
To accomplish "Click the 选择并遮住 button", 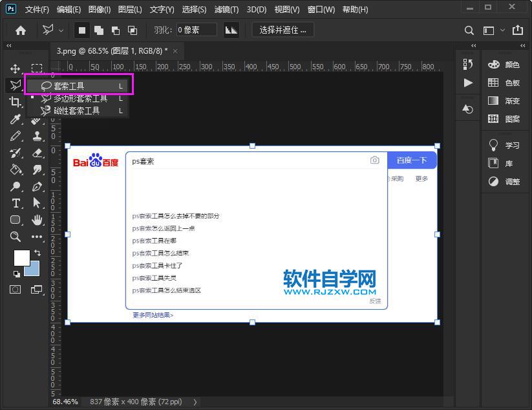I will click(x=282, y=30).
